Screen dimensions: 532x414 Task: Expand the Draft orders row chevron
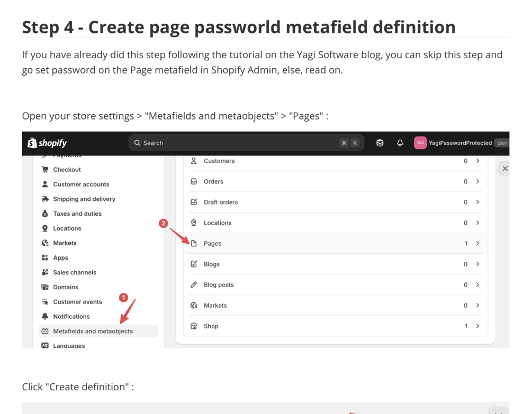point(477,202)
